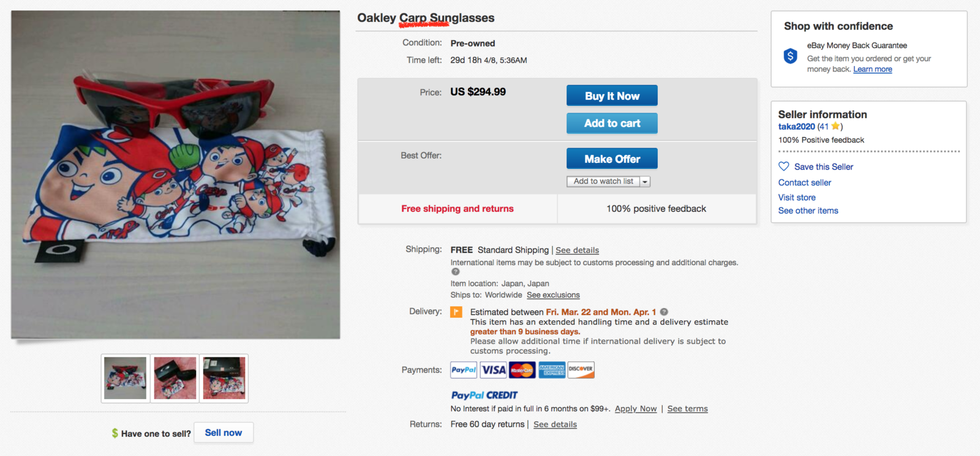Expand the Add to watch list dropdown arrow
980x456 pixels.
645,182
